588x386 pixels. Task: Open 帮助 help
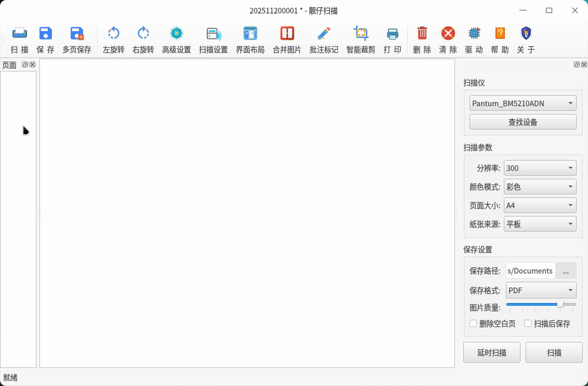tap(500, 39)
